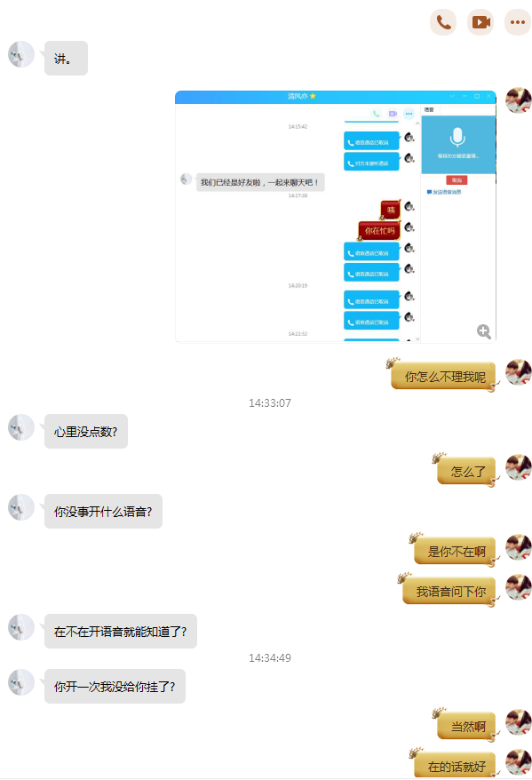Select the gold bubble "怎么了"
The height and width of the screenshot is (780, 532).
click(467, 471)
